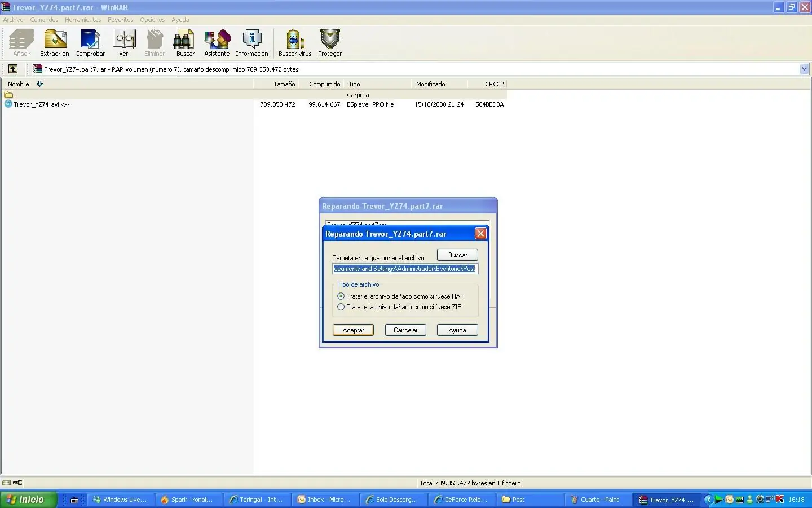Click the modified date 15/10/2008 21:24
812x508 pixels.
pyautogui.click(x=439, y=104)
